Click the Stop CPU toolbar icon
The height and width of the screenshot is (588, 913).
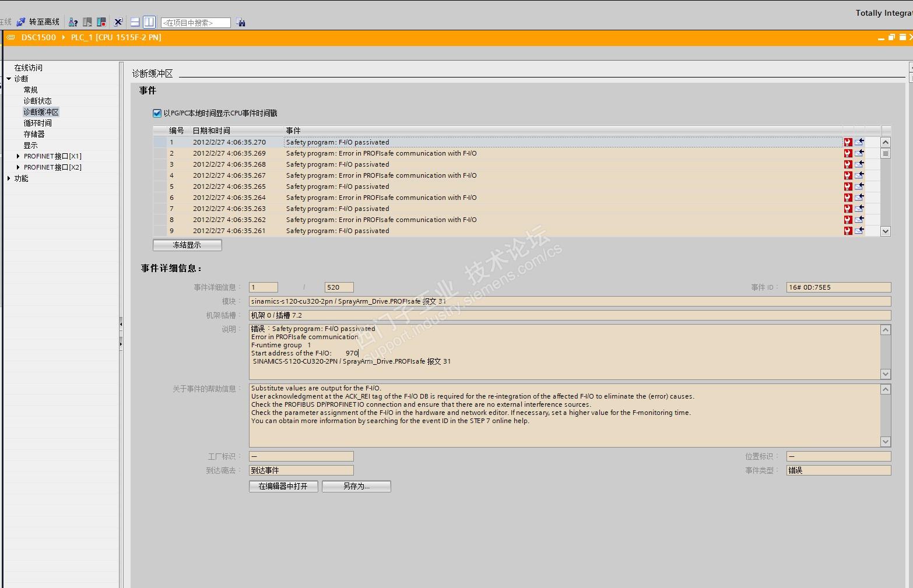(101, 22)
